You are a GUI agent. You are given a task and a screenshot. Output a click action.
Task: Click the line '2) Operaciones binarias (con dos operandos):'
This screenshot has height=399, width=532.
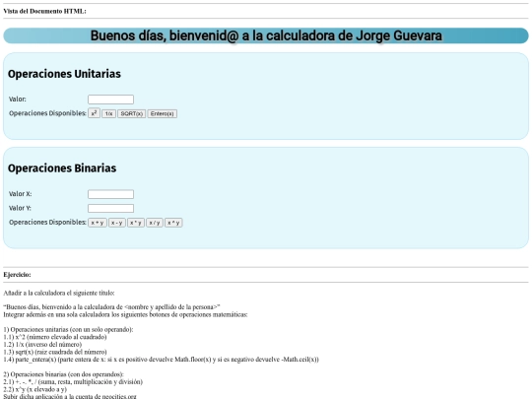click(63, 374)
